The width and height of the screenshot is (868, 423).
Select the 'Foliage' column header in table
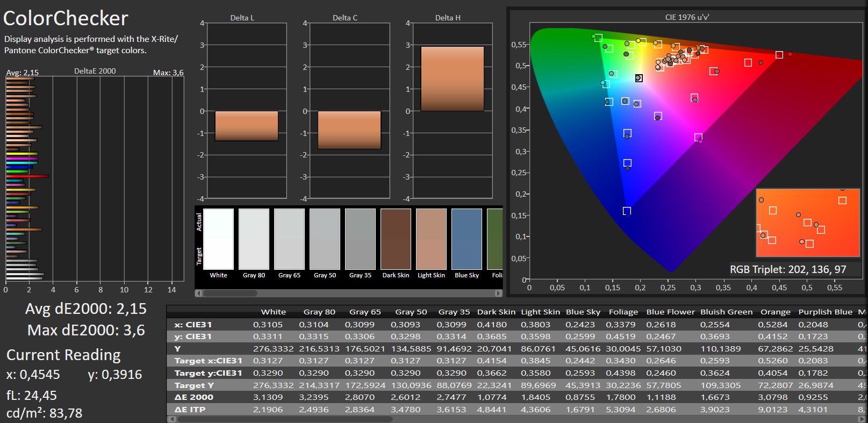(x=623, y=312)
